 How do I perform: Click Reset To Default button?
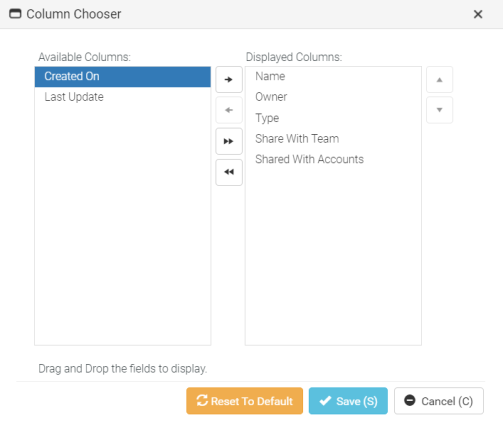pos(245,401)
